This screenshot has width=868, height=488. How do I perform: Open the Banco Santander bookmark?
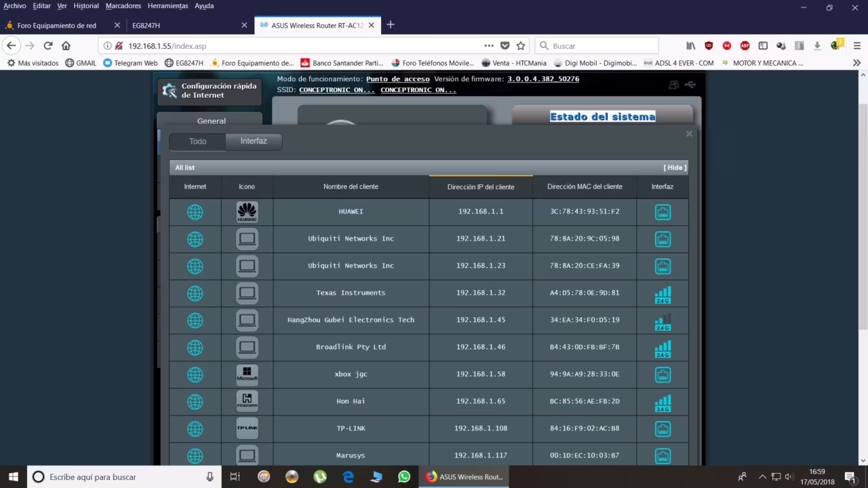[342, 63]
